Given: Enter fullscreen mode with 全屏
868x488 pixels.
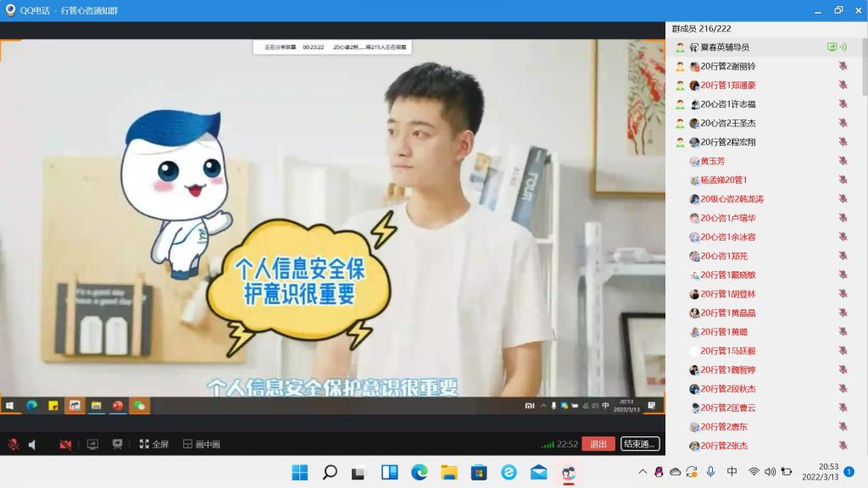Looking at the screenshot, I should coord(153,444).
